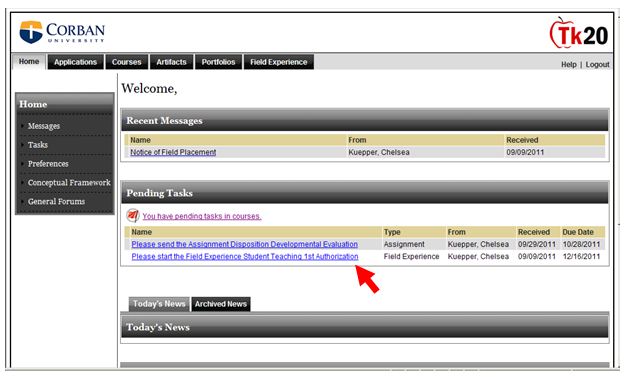Click the 10/28/2011 due date
This screenshot has height=377, width=625.
(581, 244)
